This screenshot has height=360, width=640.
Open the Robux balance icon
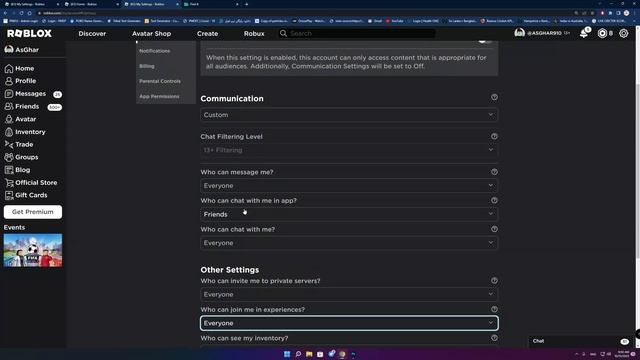click(x=602, y=33)
